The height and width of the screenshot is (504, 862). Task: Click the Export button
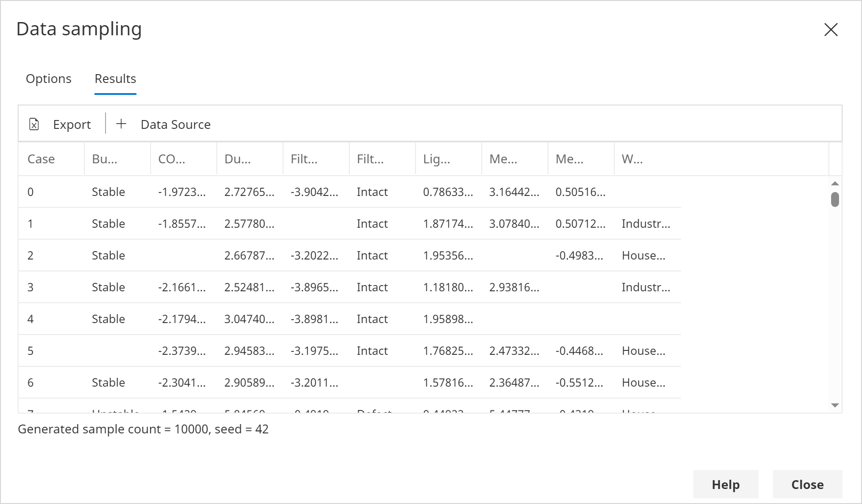pyautogui.click(x=60, y=125)
